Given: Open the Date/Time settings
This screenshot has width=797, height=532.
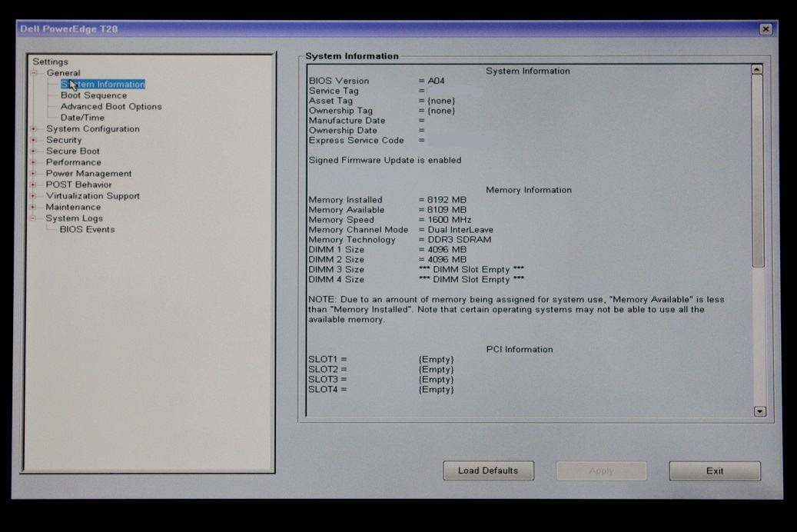Looking at the screenshot, I should [82, 118].
